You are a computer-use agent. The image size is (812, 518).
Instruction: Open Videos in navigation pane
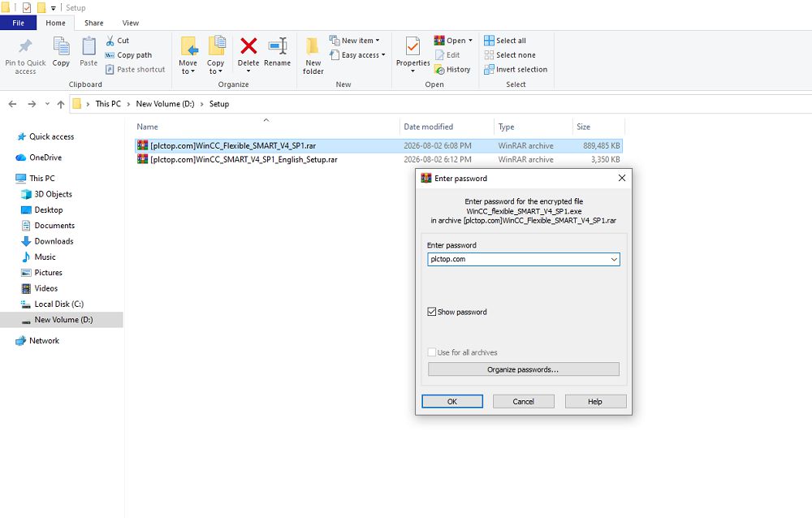click(39, 288)
